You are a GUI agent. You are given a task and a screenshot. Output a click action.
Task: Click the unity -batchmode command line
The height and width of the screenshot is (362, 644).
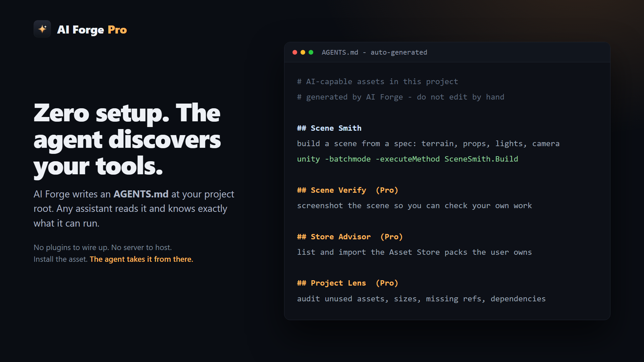[x=408, y=159]
